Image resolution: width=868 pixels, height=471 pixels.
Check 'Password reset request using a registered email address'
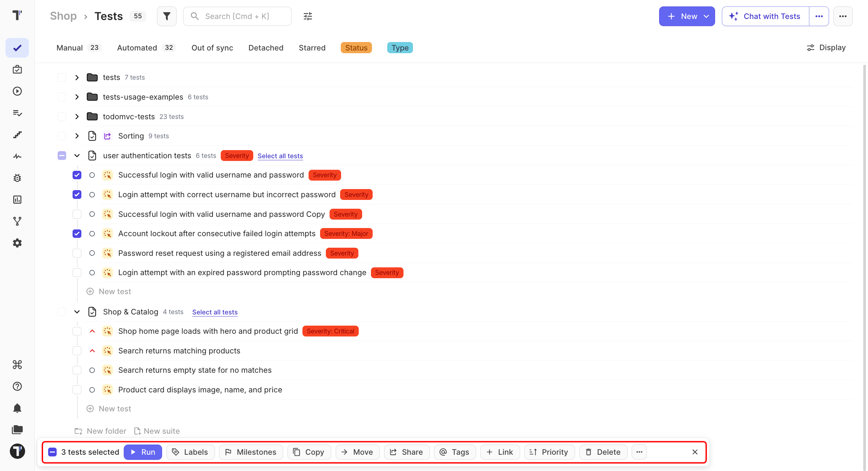pyautogui.click(x=77, y=253)
